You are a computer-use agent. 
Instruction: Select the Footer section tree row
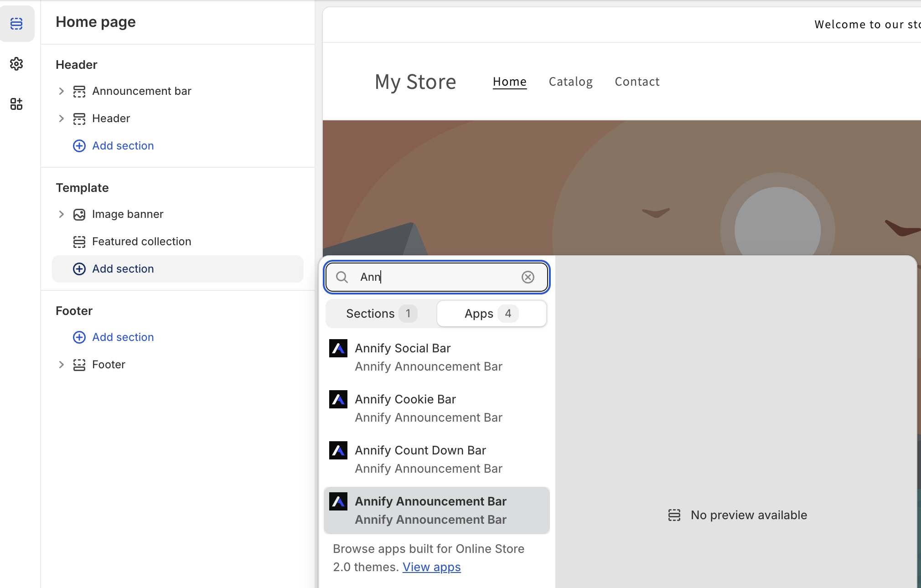click(178, 365)
